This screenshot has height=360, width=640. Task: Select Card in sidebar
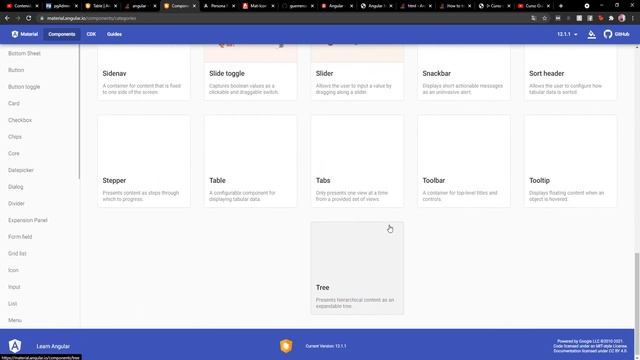tap(14, 104)
